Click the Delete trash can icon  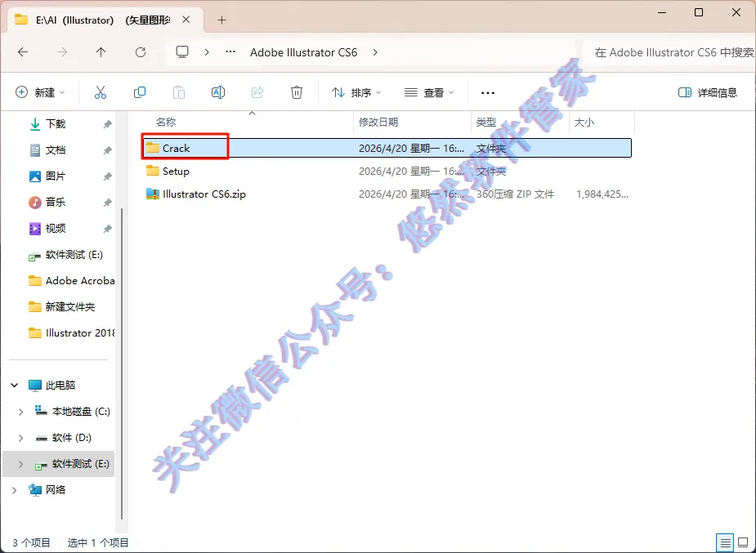click(x=297, y=92)
